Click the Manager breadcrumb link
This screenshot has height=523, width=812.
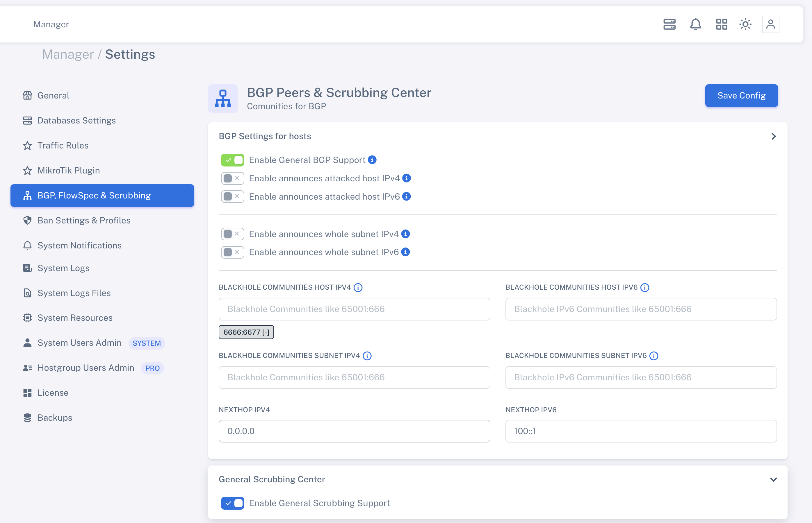[68, 54]
